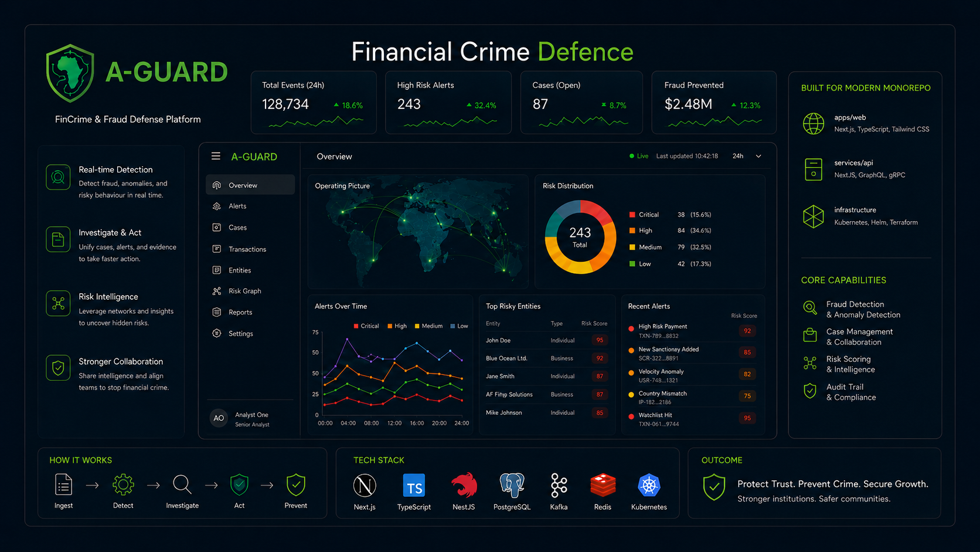Click the NestJS logo
The image size is (980, 552).
coord(464,485)
